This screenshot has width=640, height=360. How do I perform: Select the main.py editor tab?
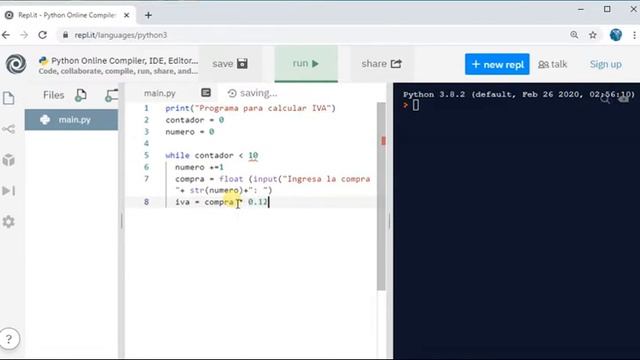pyautogui.click(x=160, y=93)
